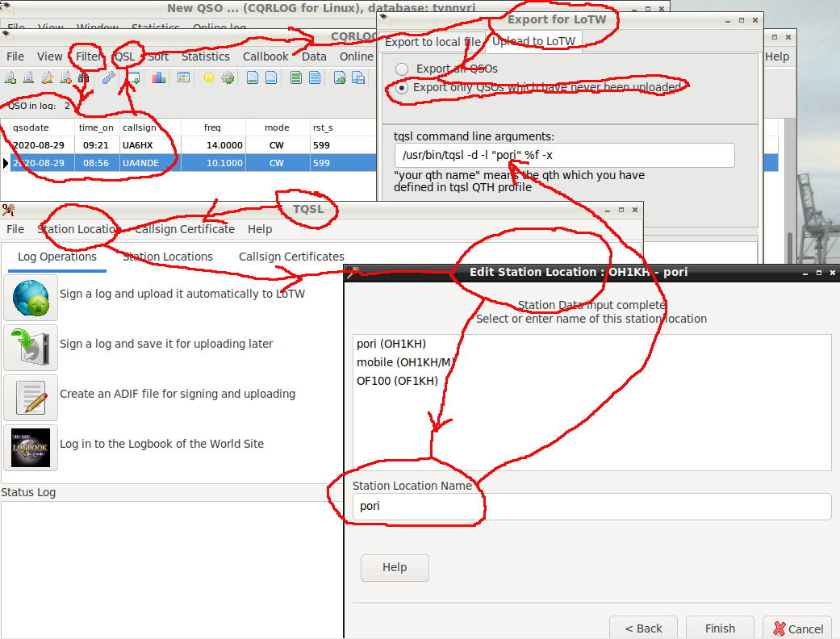This screenshot has width=840, height=639.
Task: Click the colored grid table icon in CQRLOG toolbar
Action: click(183, 78)
